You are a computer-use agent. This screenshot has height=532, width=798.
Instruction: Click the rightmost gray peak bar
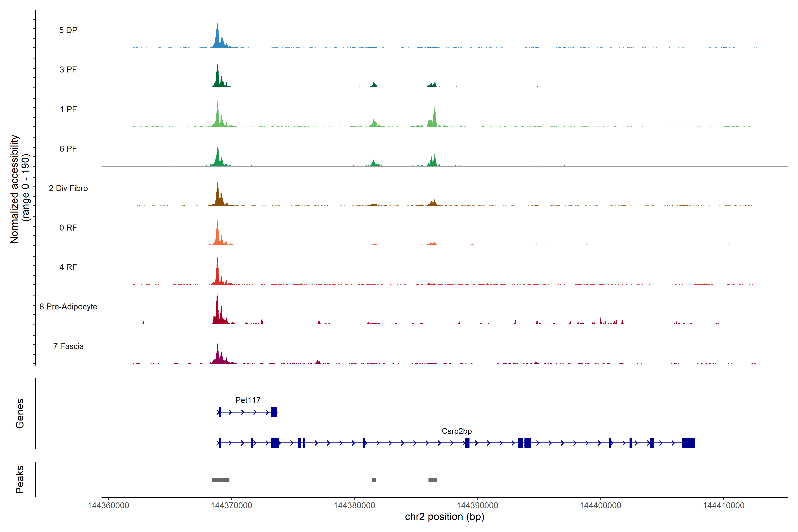[x=433, y=480]
